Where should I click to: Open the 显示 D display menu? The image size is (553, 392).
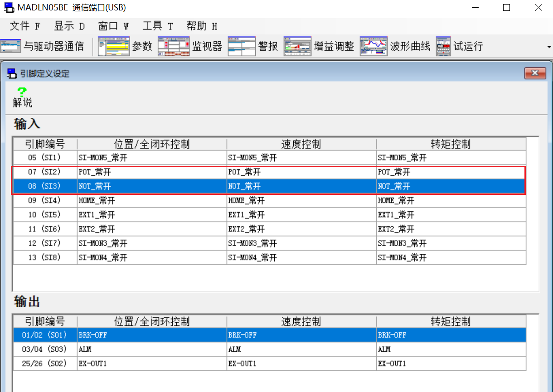tap(69, 26)
